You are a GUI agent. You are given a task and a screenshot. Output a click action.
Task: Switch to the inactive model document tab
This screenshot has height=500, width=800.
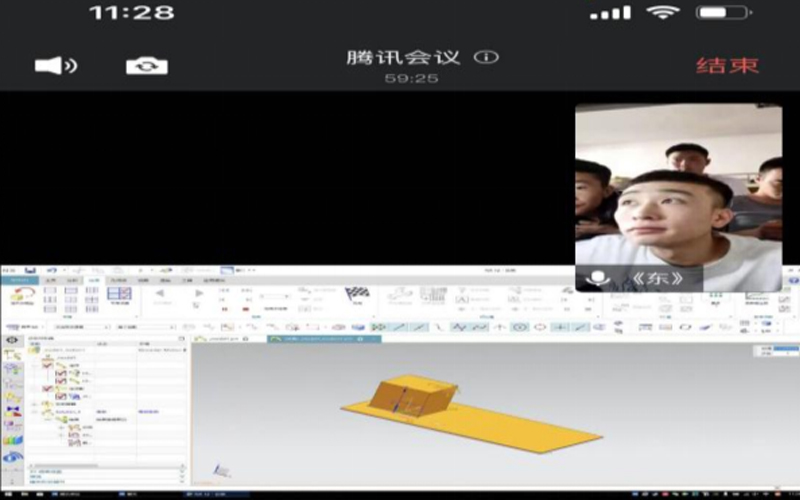[223, 339]
